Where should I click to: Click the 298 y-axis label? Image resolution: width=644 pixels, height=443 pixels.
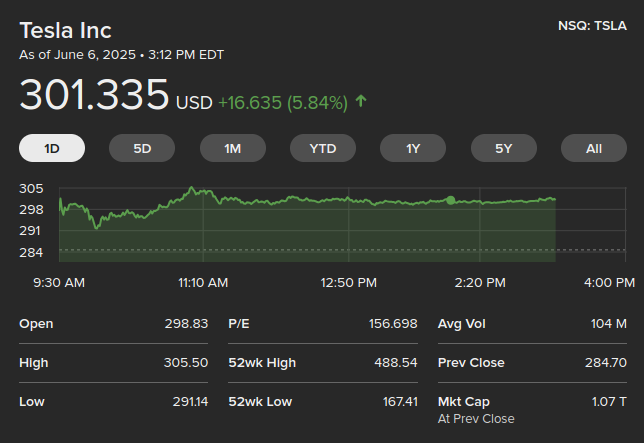[31, 210]
